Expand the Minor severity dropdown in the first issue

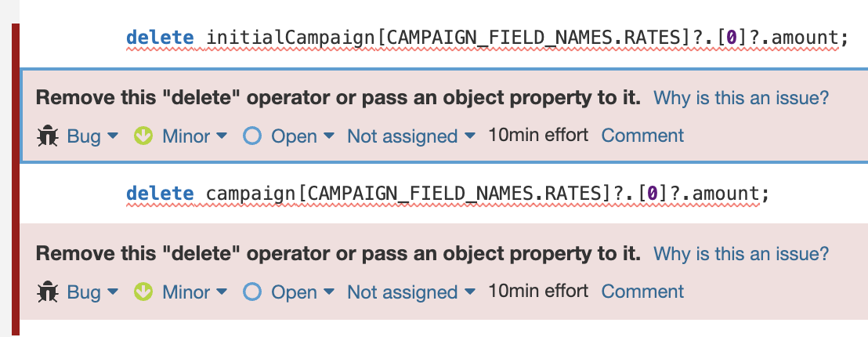[194, 136]
